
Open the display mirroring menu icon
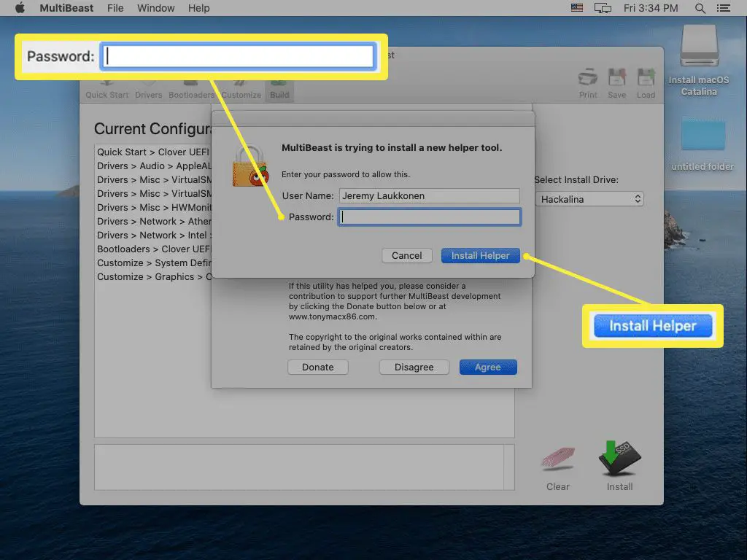coord(602,8)
